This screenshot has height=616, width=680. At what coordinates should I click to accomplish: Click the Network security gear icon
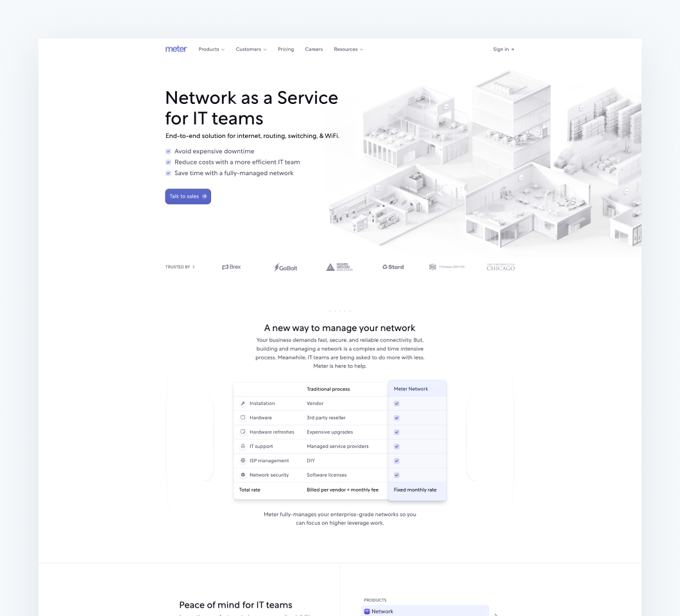[x=243, y=475]
